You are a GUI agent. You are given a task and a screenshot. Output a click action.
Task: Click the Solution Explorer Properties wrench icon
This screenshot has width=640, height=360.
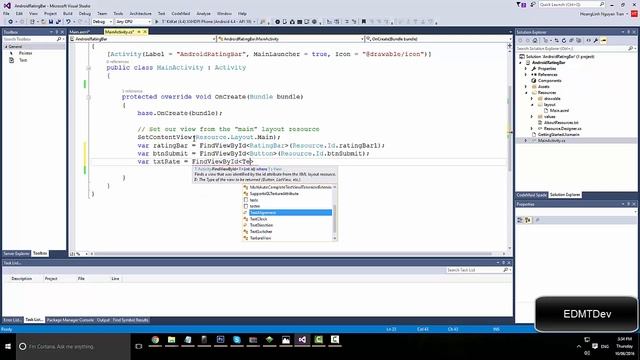(596, 40)
